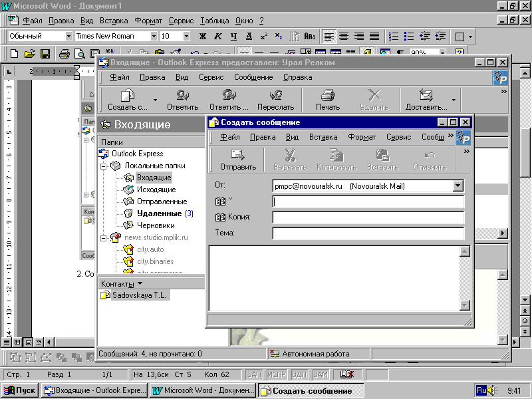Click Пуск start button
Screen dimensions: 532x399
pyautogui.click(x=20, y=390)
